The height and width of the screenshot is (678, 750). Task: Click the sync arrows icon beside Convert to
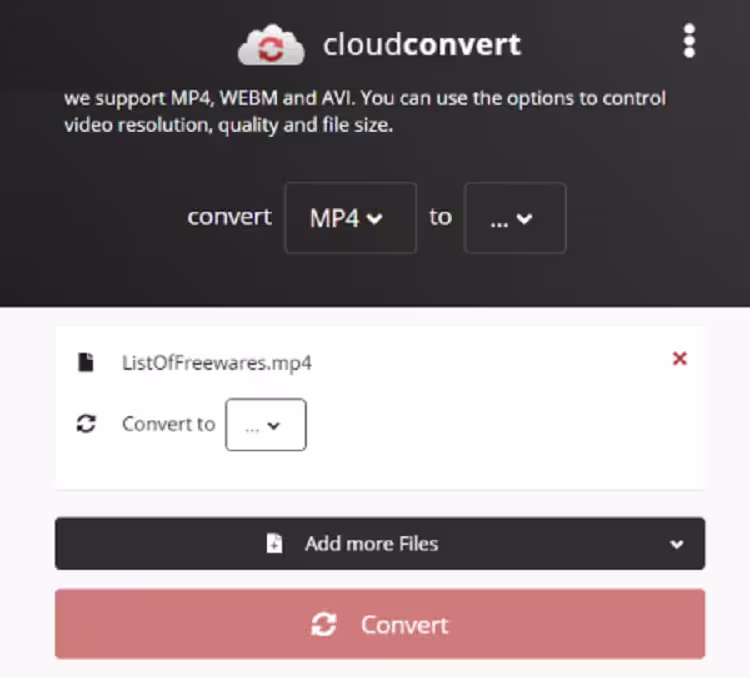click(86, 424)
